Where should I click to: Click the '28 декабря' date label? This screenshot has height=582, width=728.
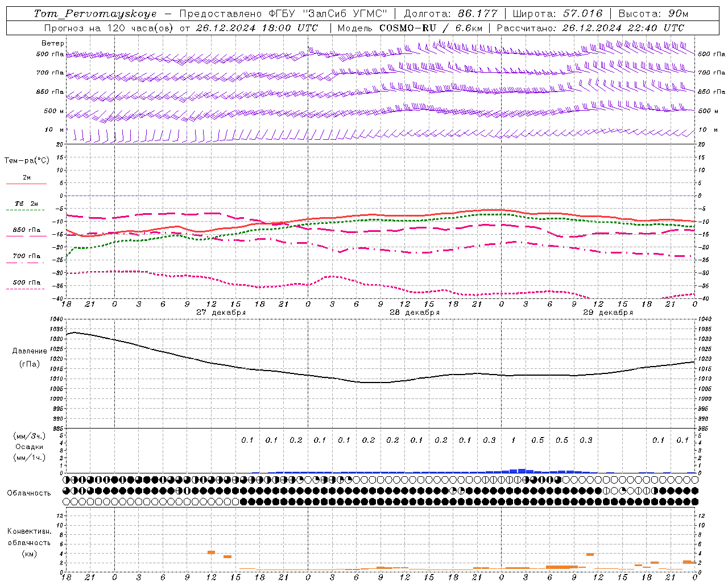(x=415, y=313)
